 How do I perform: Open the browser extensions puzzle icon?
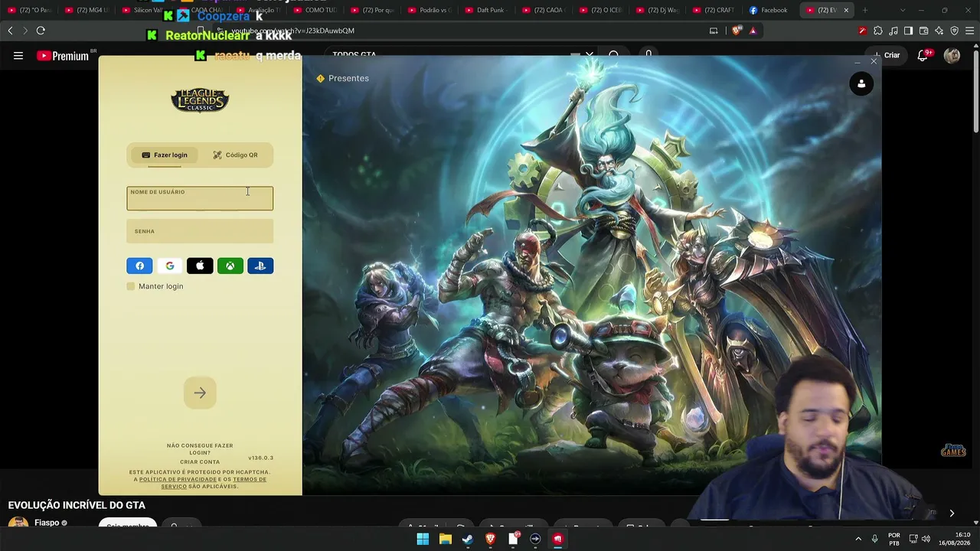click(877, 31)
